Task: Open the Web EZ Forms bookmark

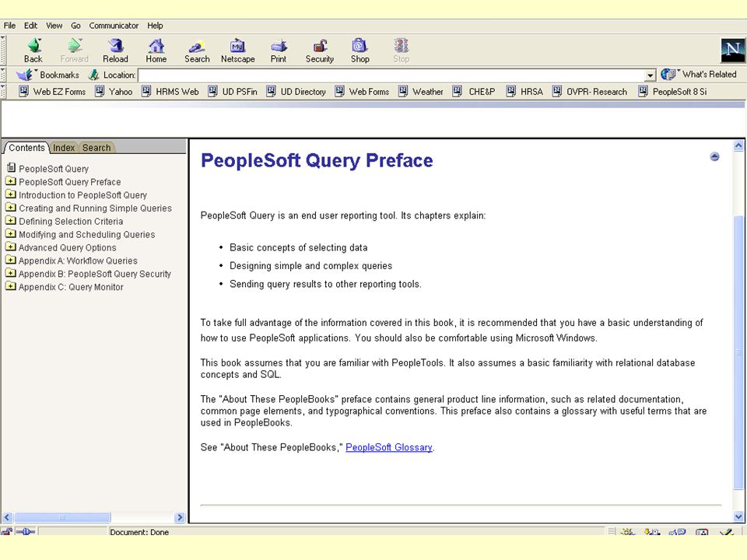Action: 52,92
